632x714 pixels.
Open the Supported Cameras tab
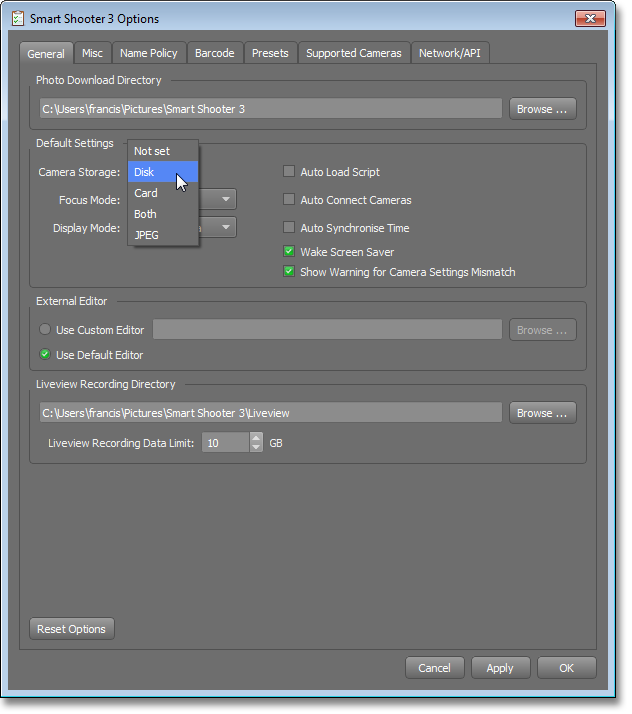coord(353,53)
